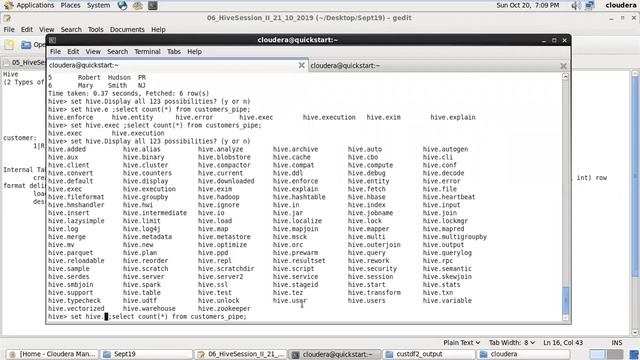
Task: Launch the terminal icon in top panel
Action: click(x=153, y=5)
